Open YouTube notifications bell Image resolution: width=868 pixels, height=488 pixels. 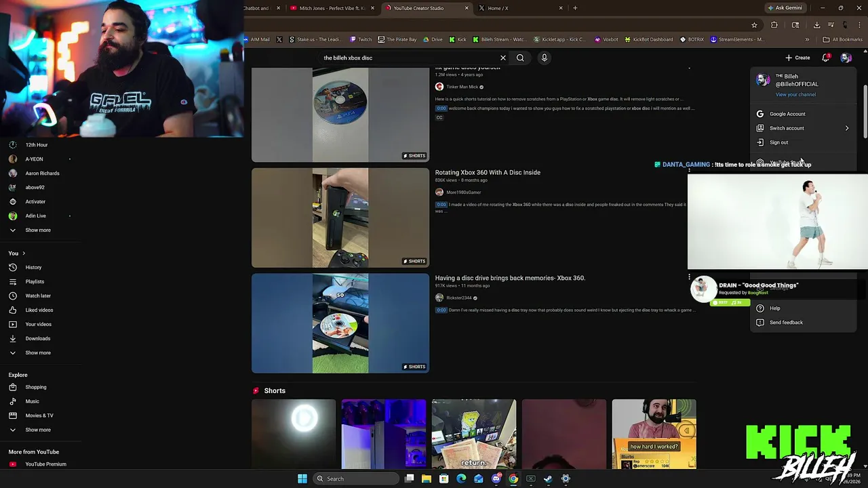[x=825, y=58]
